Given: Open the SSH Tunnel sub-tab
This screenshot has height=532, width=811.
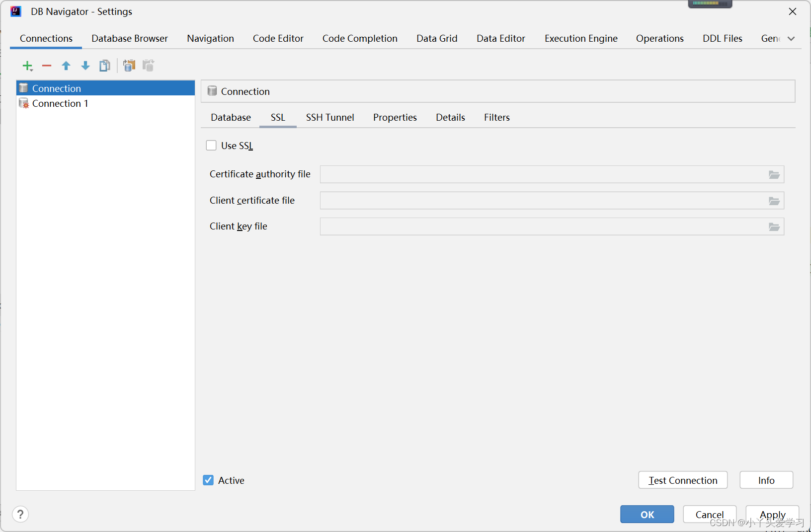Looking at the screenshot, I should [x=330, y=118].
